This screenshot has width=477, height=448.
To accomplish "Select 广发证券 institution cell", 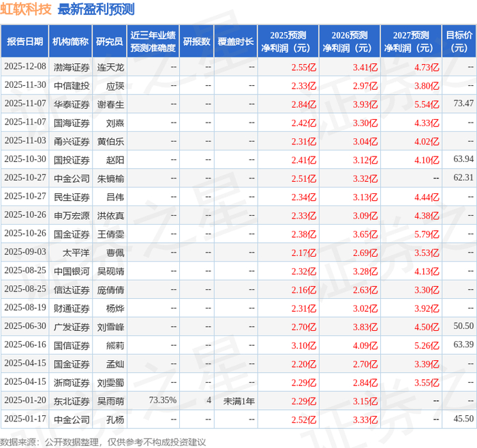I will (x=72, y=327).
